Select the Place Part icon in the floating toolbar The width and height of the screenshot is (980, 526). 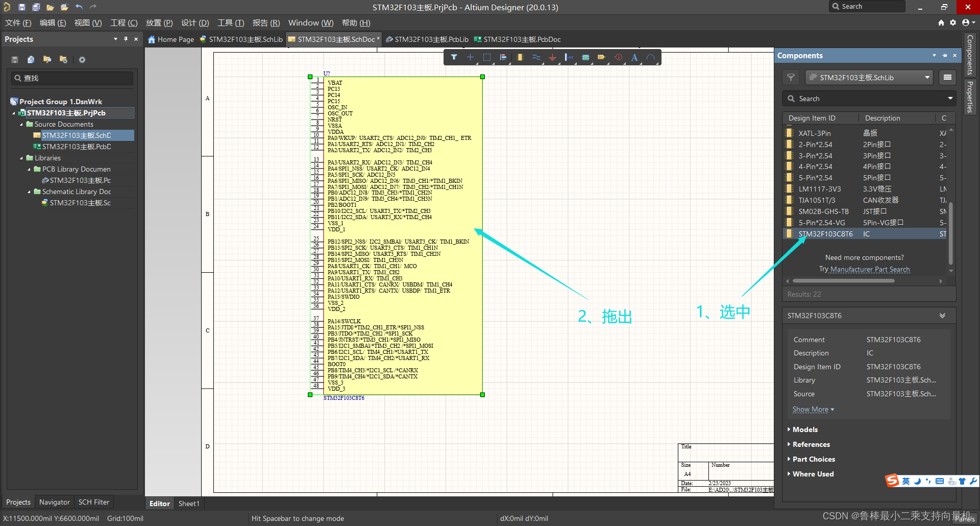pos(520,57)
